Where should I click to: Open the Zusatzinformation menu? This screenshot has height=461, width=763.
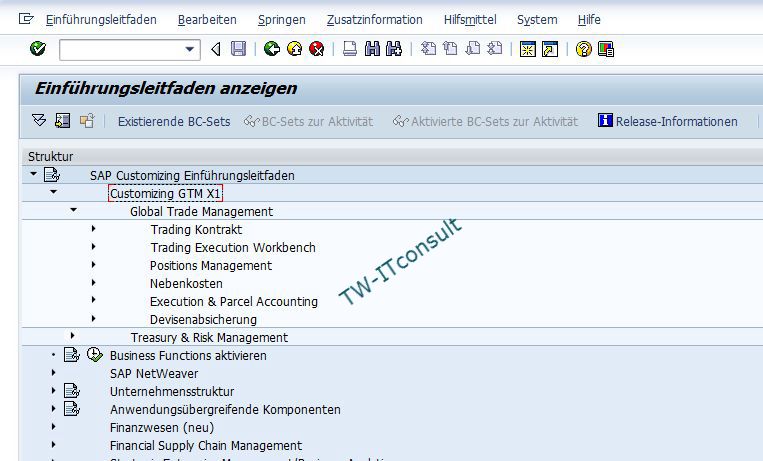(375, 19)
